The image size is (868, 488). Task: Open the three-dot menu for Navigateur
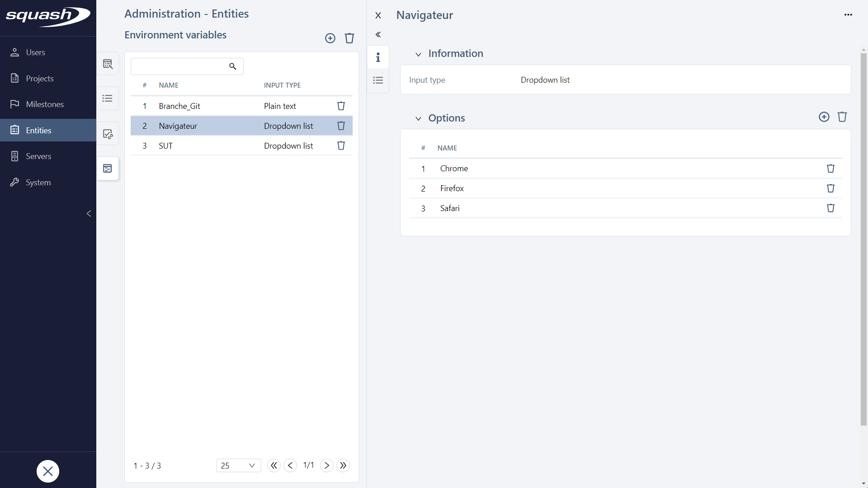848,15
